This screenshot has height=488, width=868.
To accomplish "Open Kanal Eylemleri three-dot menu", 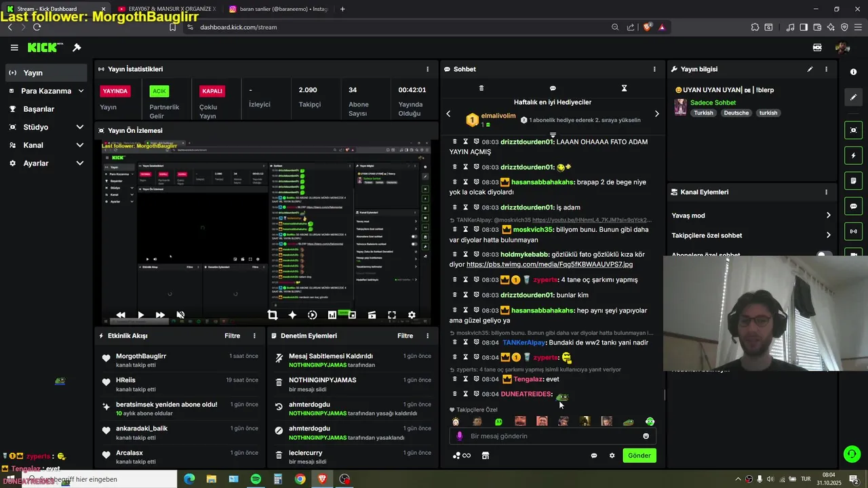I will click(x=826, y=192).
